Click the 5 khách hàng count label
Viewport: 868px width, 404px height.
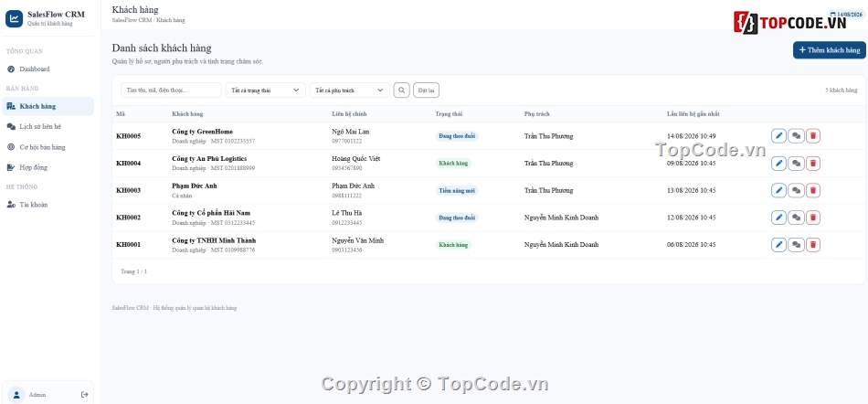tap(841, 90)
